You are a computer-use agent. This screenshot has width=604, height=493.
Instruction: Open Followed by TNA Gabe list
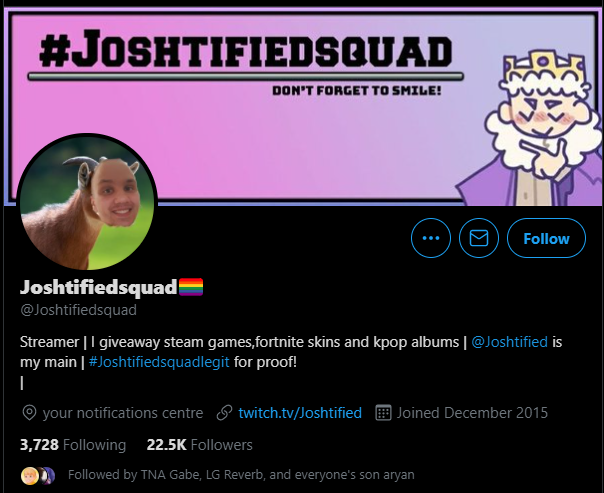click(241, 475)
